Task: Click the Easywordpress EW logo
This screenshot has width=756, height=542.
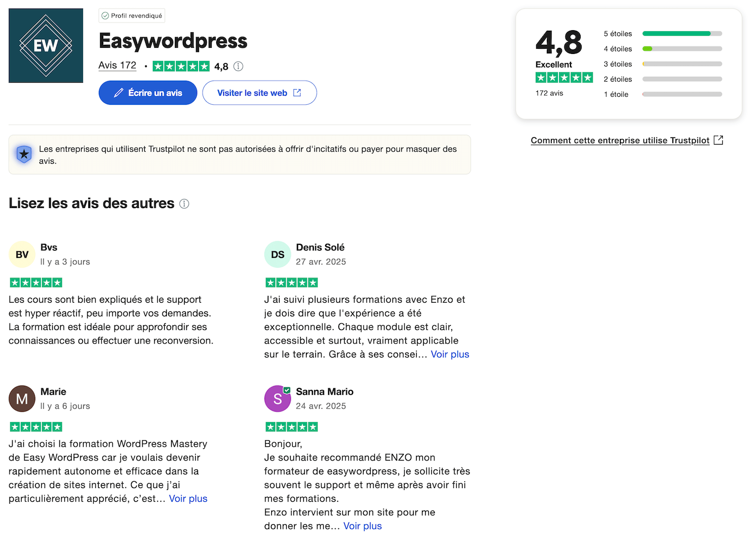Action: pos(46,46)
